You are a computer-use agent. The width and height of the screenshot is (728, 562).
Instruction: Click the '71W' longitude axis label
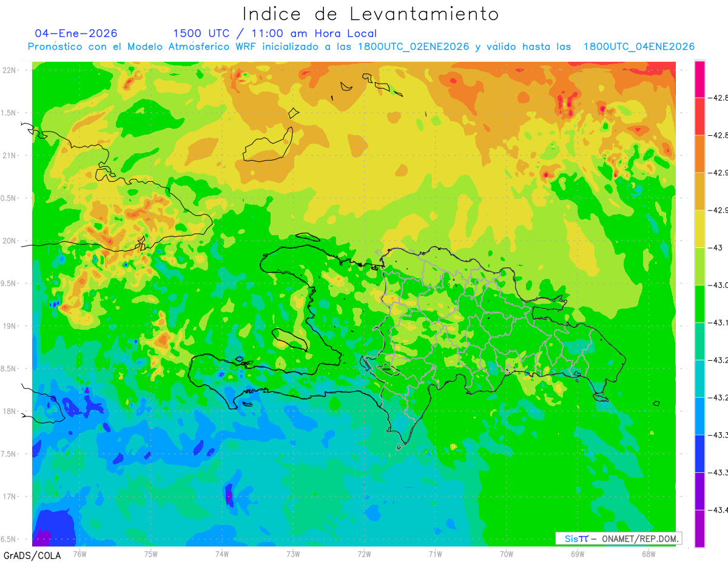435,554
